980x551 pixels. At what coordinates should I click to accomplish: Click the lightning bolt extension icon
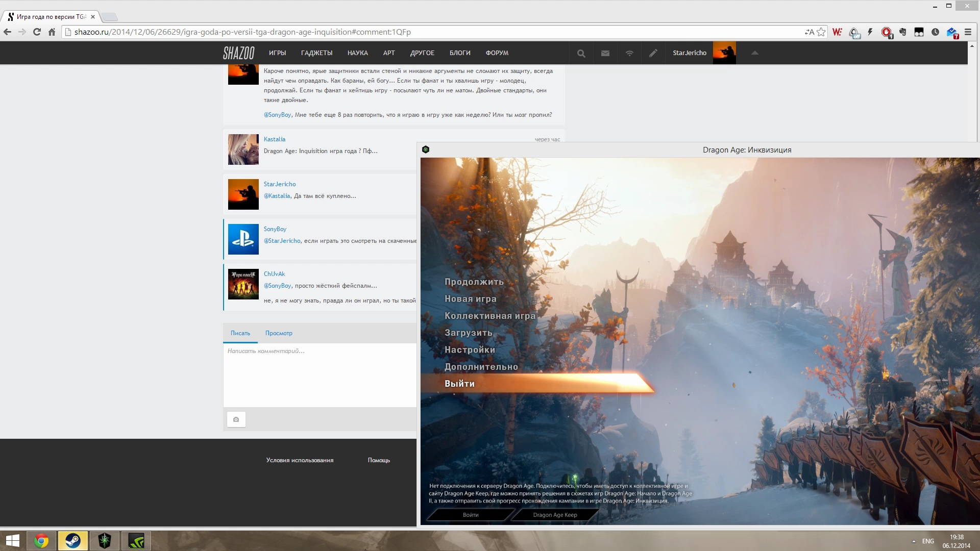coord(870,32)
